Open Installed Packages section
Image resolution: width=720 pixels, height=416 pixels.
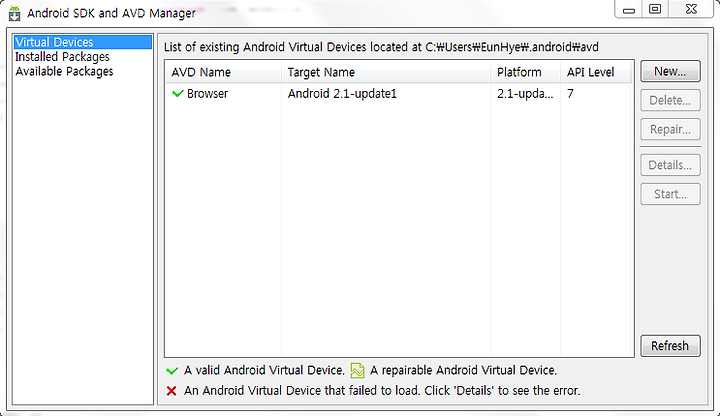tap(62, 57)
